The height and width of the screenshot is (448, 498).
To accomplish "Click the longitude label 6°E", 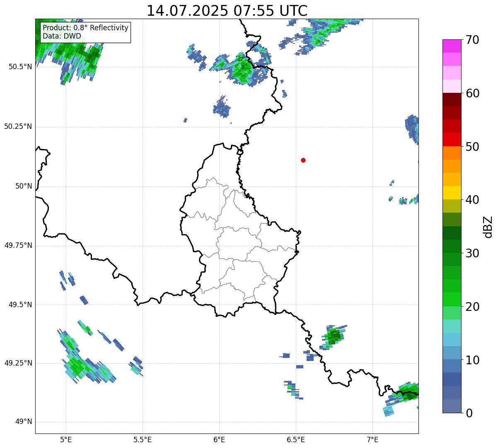I will (219, 439).
